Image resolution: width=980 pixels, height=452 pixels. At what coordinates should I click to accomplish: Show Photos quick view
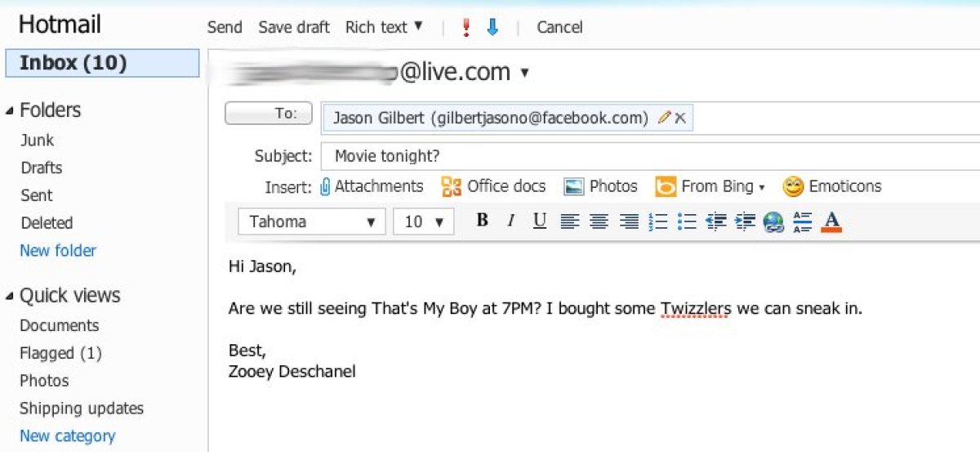[44, 381]
